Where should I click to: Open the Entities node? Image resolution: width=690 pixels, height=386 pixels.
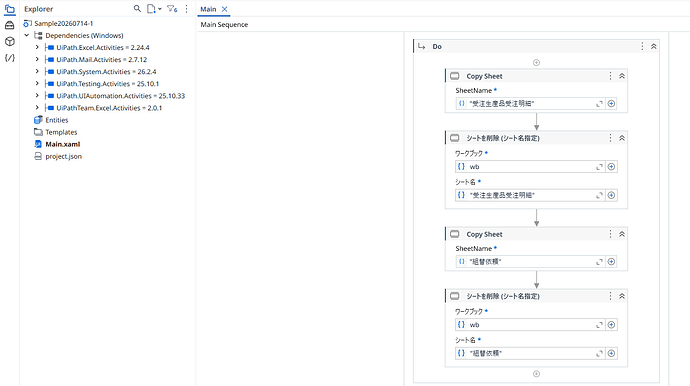pos(57,120)
